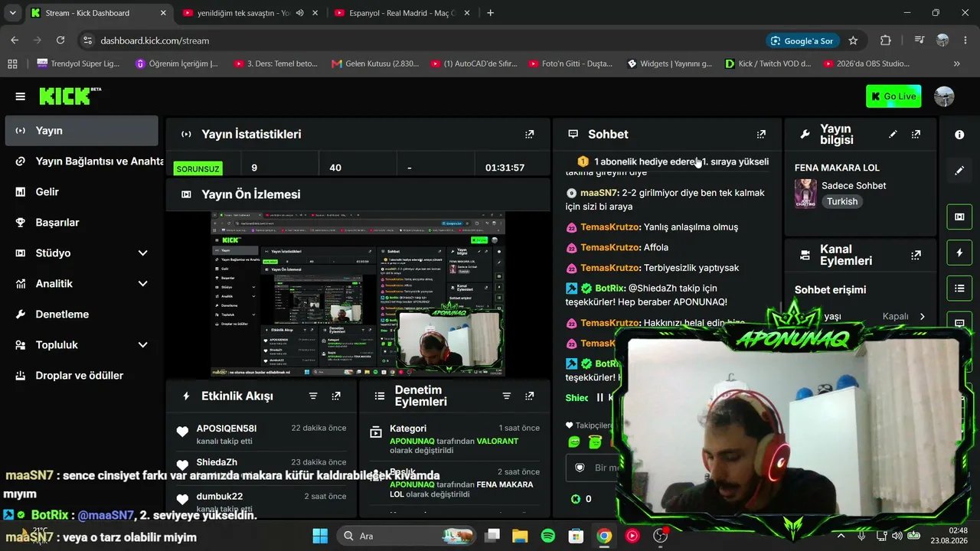Filter the Denetim Eylemleri list

[506, 396]
